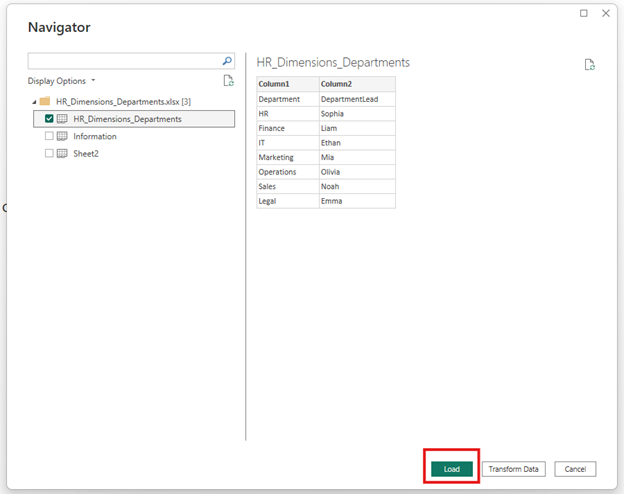Refresh the HR_Dimensions_Departments preview
This screenshot has width=624, height=494.
[590, 64]
